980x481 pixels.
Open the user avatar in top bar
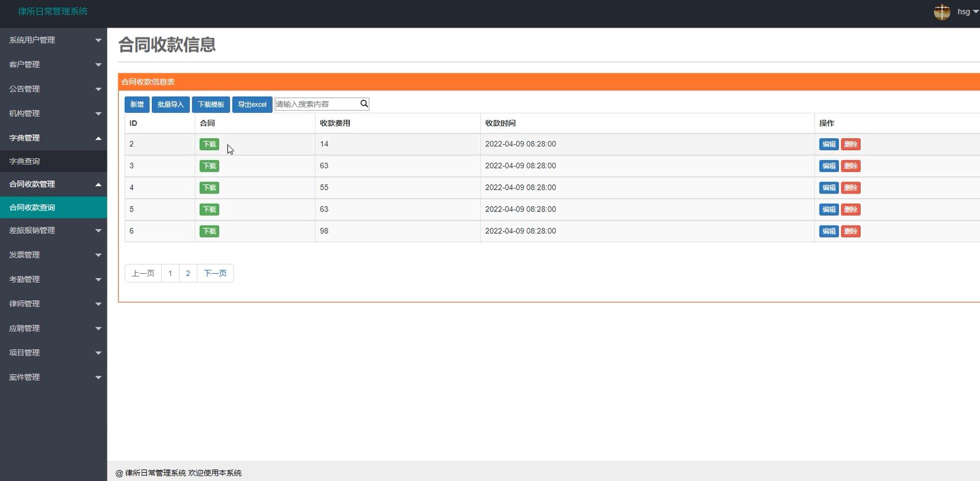(941, 12)
